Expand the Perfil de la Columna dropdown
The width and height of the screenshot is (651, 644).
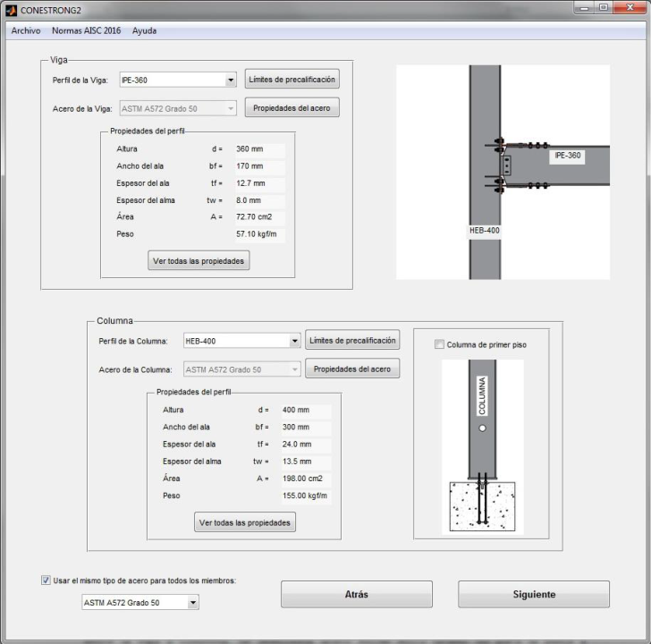pos(294,341)
